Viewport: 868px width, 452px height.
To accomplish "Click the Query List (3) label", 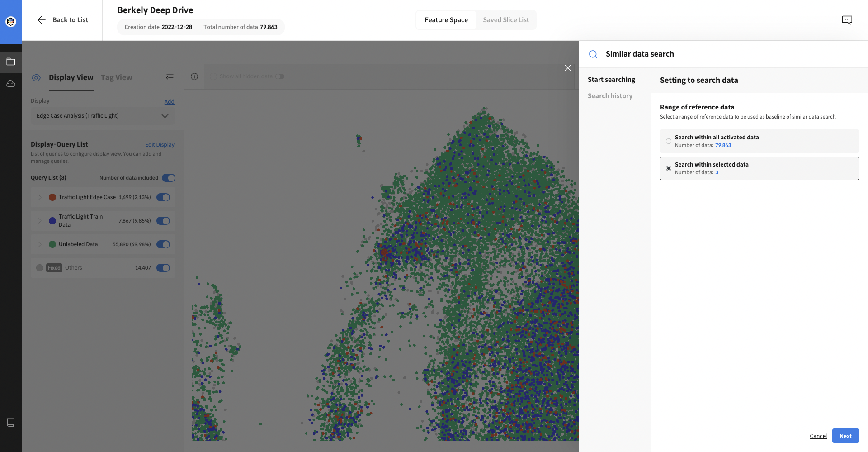I will 48,178.
